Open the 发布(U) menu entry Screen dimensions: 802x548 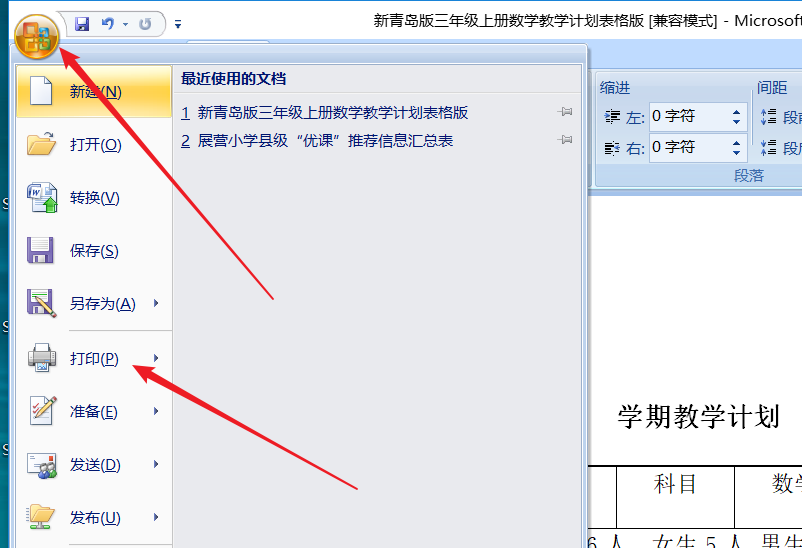(95, 517)
